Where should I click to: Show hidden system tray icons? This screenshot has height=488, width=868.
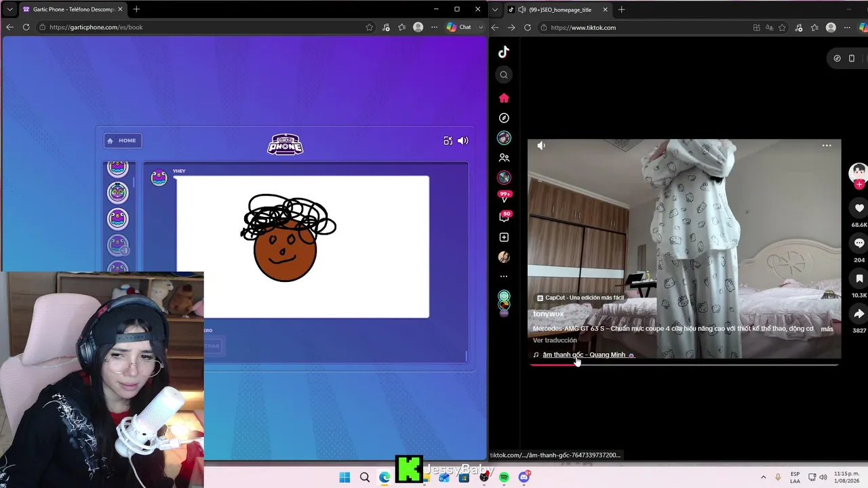point(763,477)
